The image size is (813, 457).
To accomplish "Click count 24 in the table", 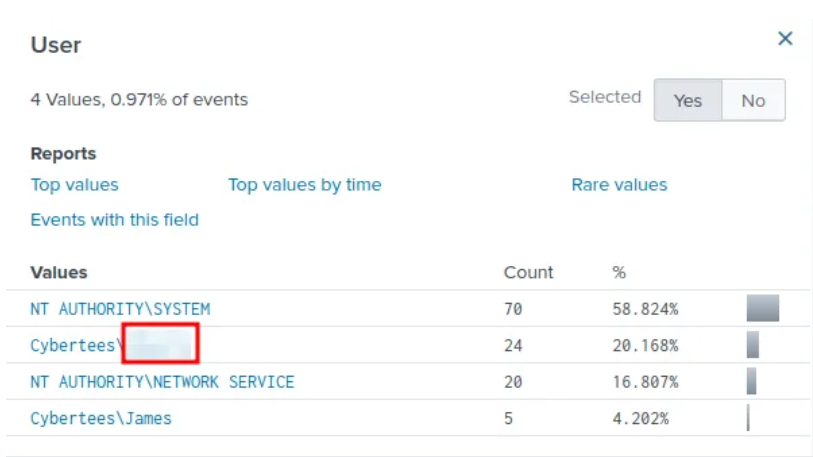I will pyautogui.click(x=513, y=345).
